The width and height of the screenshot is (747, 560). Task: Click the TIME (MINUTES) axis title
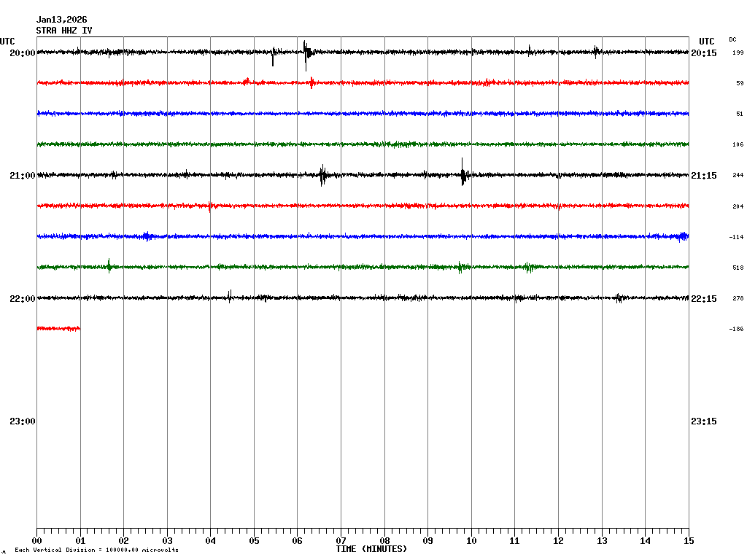(x=371, y=549)
